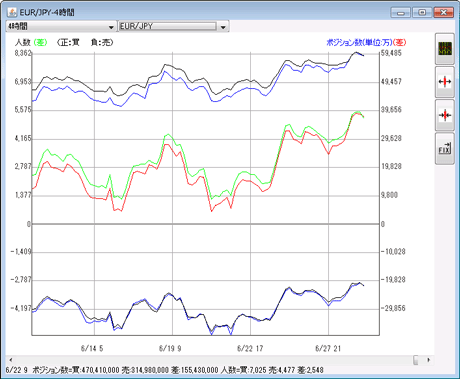
Task: Click the chart display mode icon
Action: point(445,49)
